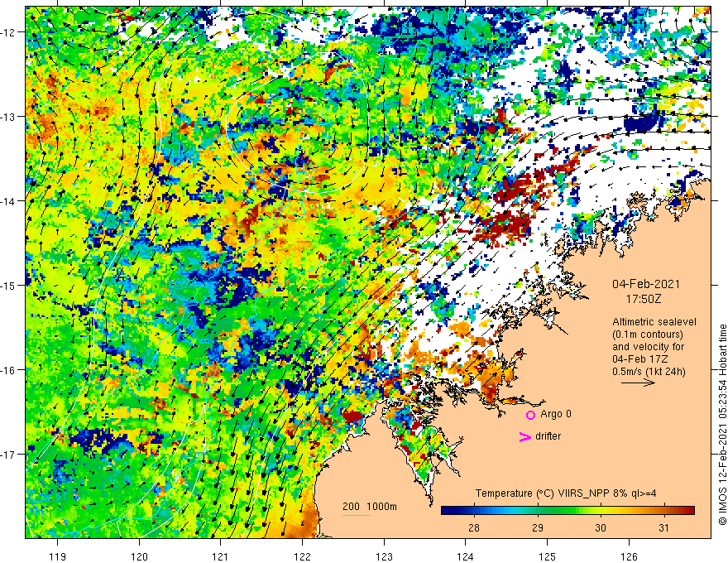Click longitude axis label 122
This screenshot has height=563, width=728.
pos(302,556)
